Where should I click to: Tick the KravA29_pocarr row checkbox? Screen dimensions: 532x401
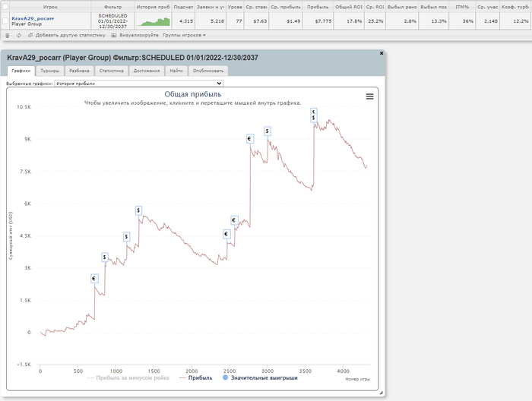click(5, 21)
